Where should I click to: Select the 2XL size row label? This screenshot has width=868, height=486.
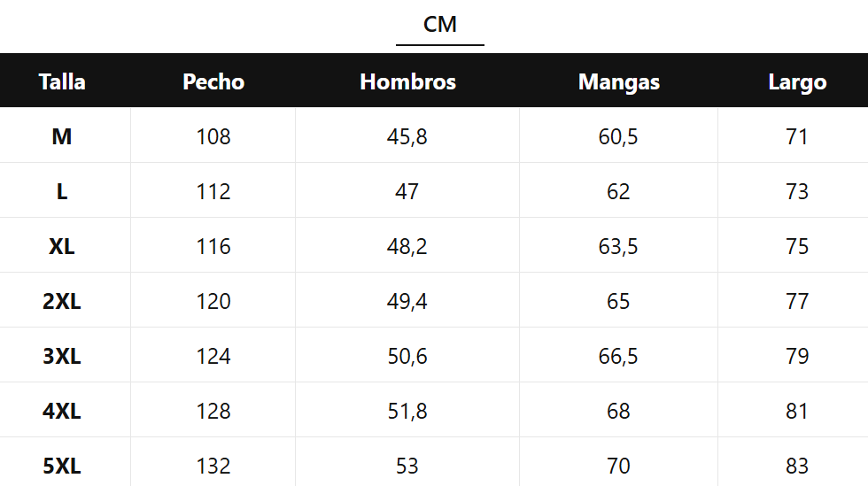click(62, 302)
